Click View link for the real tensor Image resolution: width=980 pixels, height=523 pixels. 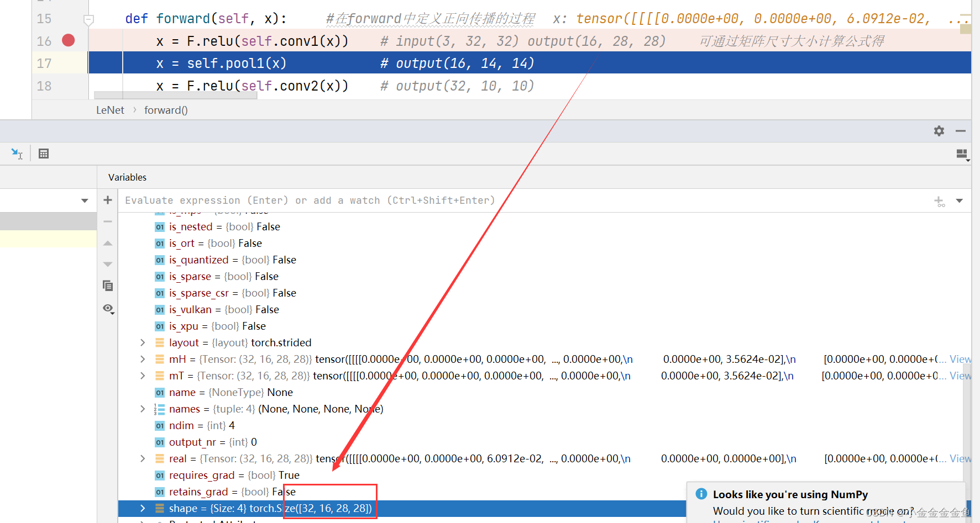point(960,458)
